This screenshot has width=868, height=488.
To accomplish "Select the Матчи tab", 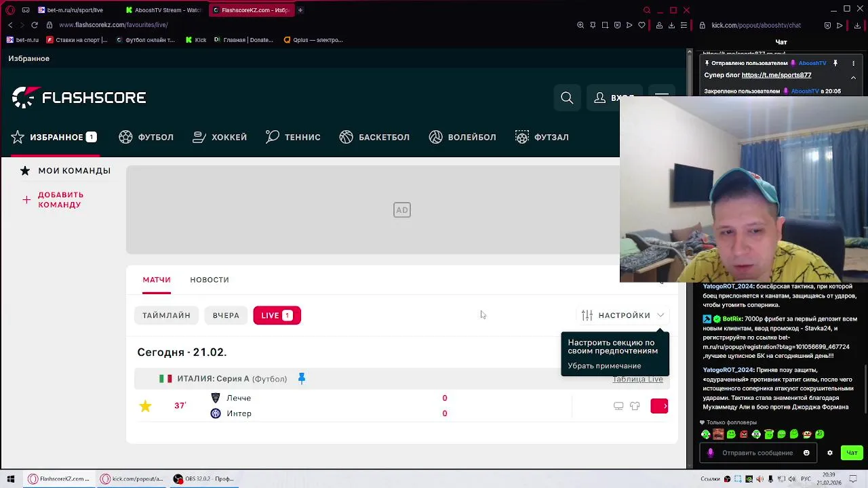I will 157,279.
